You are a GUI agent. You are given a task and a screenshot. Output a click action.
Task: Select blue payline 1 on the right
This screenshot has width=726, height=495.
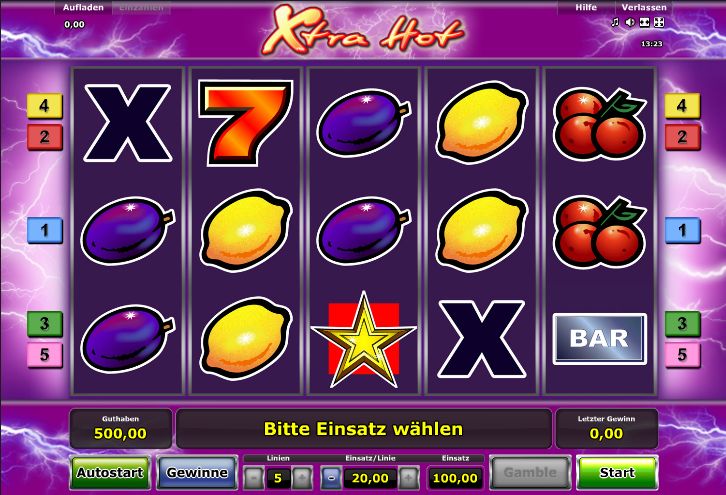[x=682, y=230]
